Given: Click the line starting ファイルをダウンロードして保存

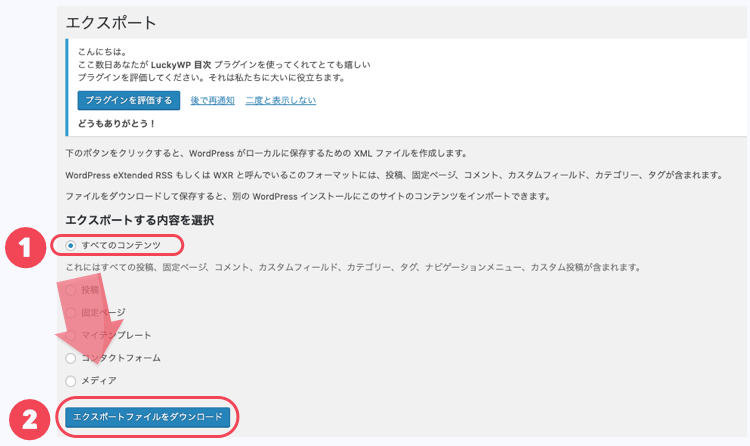Looking at the screenshot, I should (309, 196).
